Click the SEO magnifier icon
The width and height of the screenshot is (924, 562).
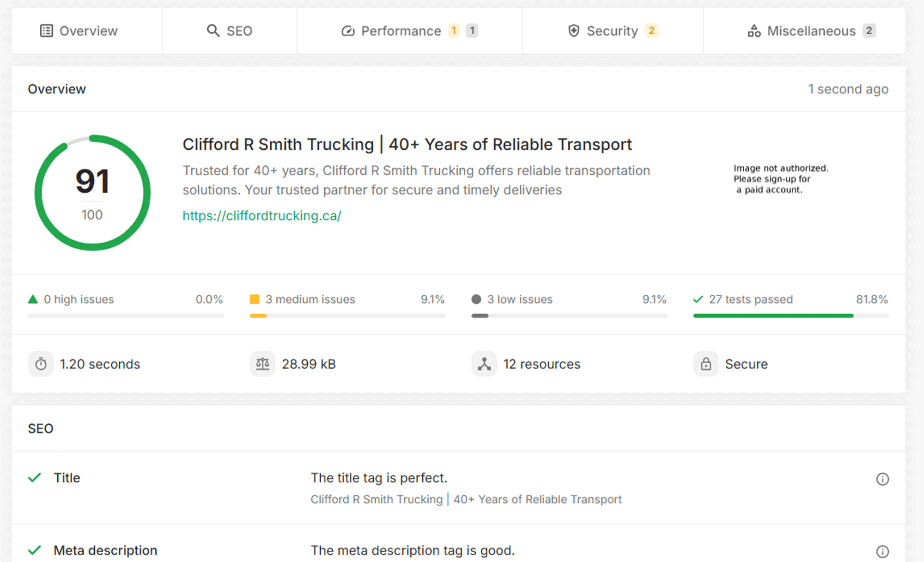pos(213,31)
